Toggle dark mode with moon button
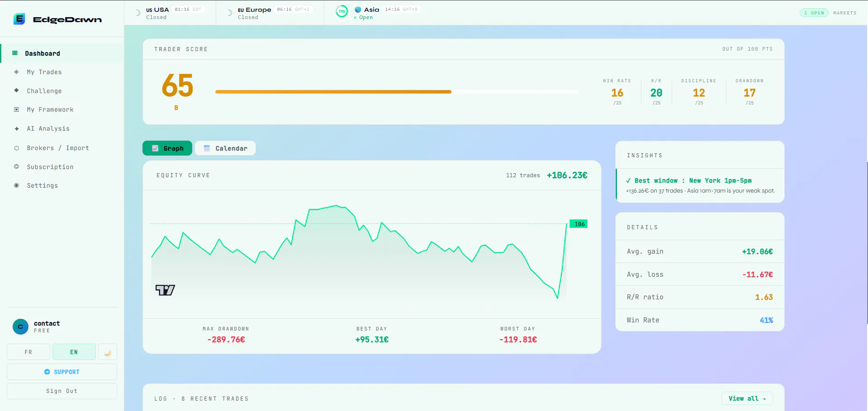The width and height of the screenshot is (868, 411). (108, 352)
